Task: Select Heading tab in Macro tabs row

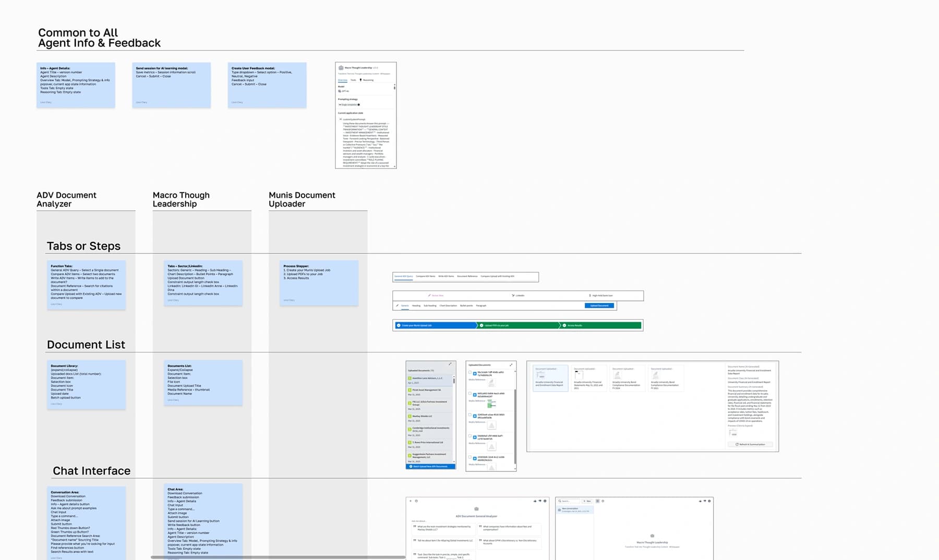Action: coord(416,306)
